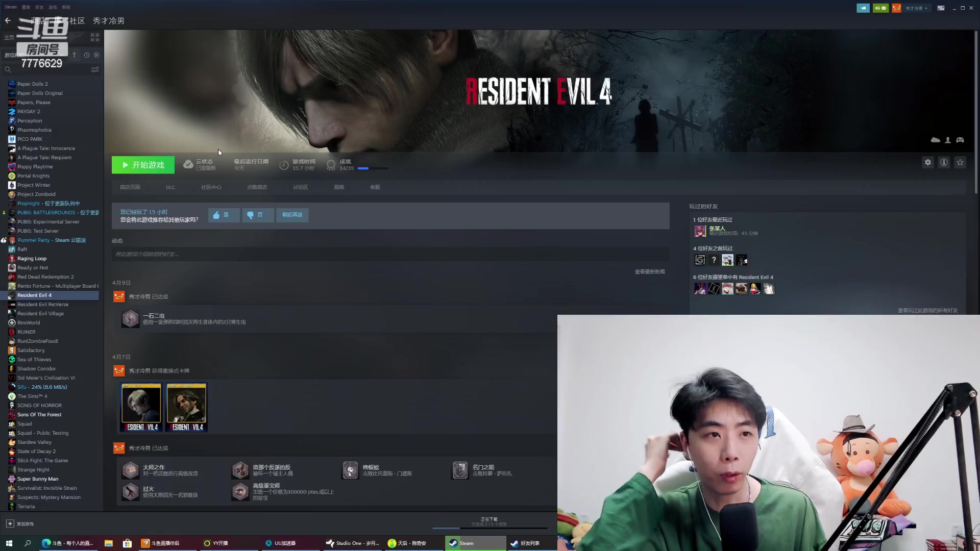Open library advanced filter sliders icon
Viewport: 980px width, 551px height.
pos(95,69)
